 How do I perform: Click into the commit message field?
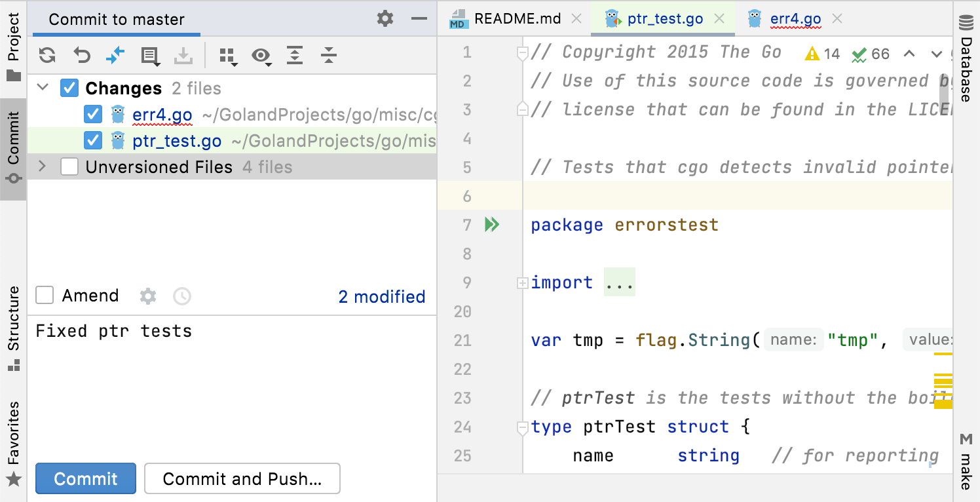[229, 380]
